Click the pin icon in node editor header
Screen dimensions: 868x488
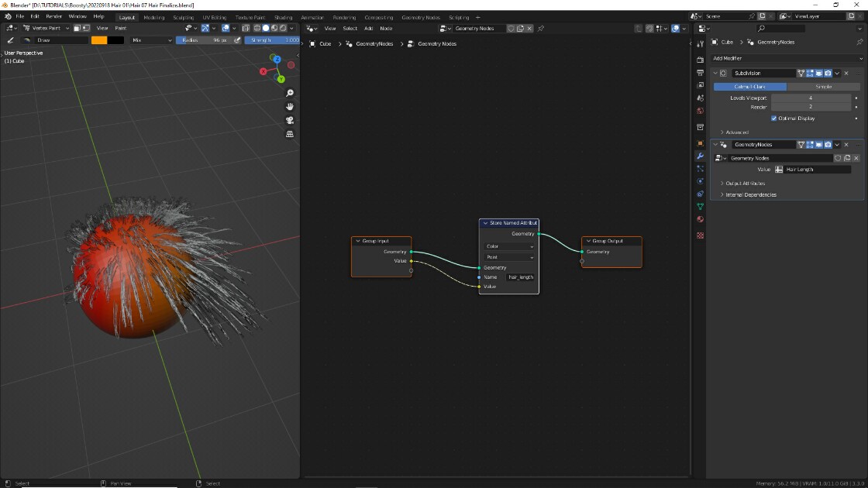click(541, 28)
